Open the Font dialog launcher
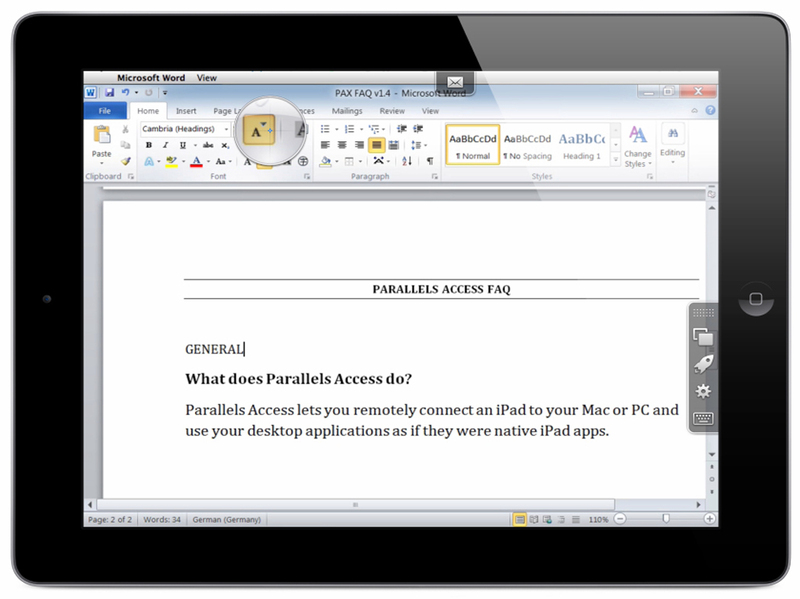This screenshot has width=800, height=599. coord(307,177)
